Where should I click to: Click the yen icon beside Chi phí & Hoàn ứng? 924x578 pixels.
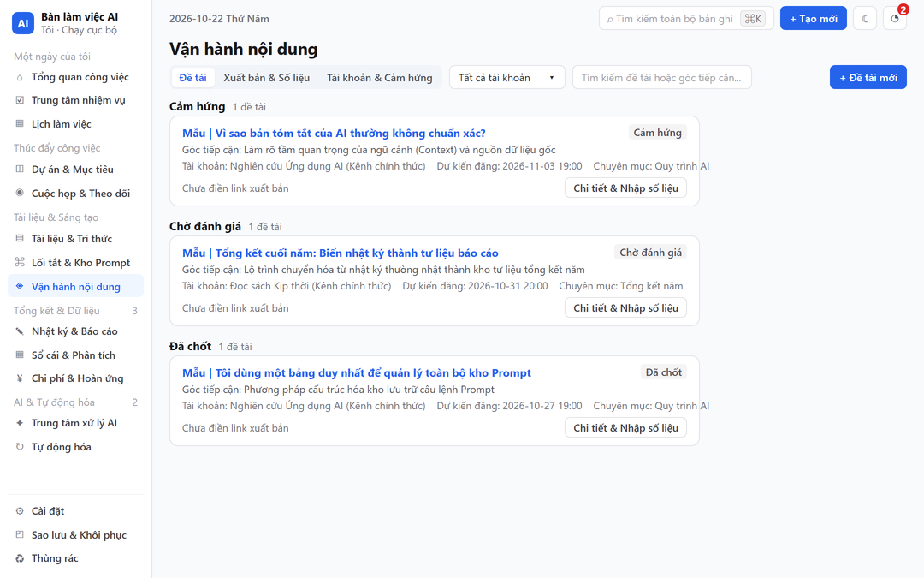click(x=20, y=378)
